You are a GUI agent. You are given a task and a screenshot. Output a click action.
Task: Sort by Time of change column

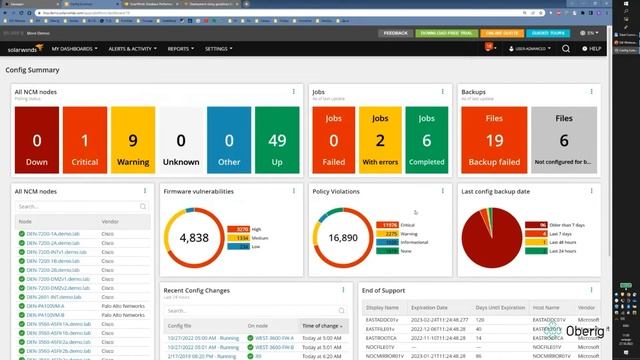(x=322, y=326)
